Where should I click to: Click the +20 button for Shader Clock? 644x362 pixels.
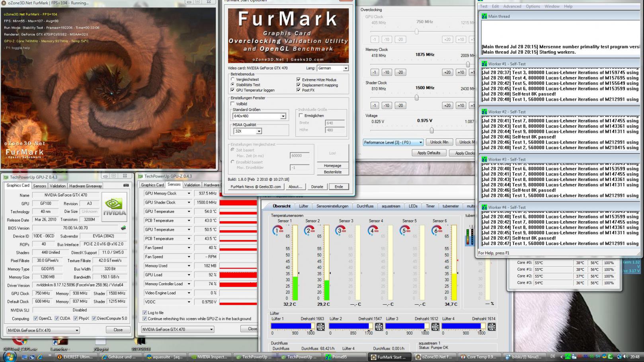[447, 105]
